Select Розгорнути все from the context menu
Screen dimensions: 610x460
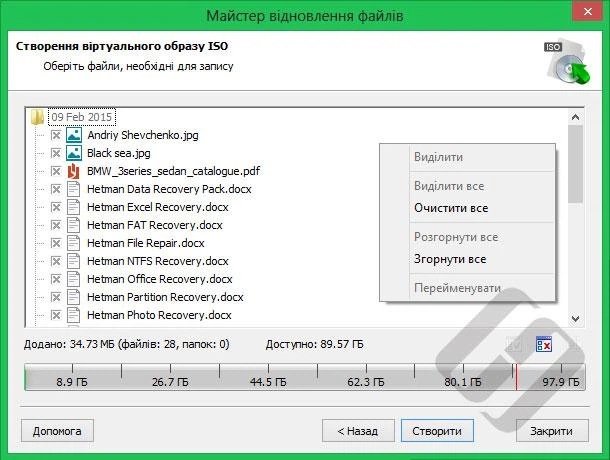point(467,237)
